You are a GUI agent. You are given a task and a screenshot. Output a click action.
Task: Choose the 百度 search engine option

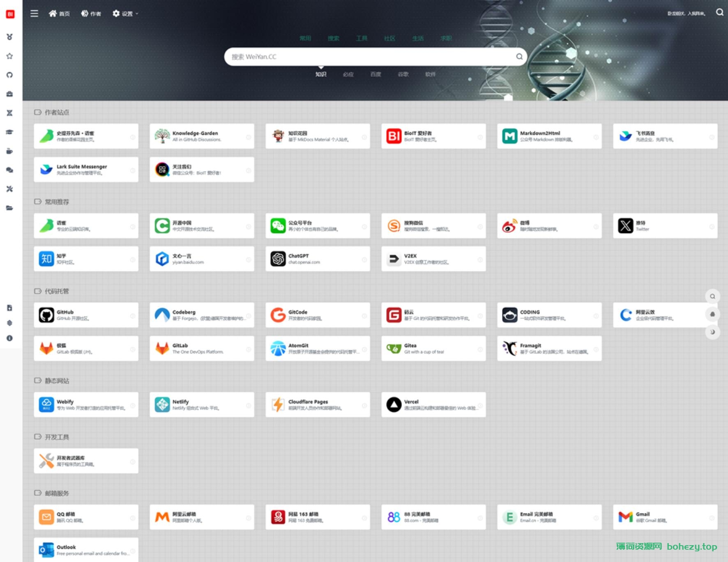tap(376, 74)
